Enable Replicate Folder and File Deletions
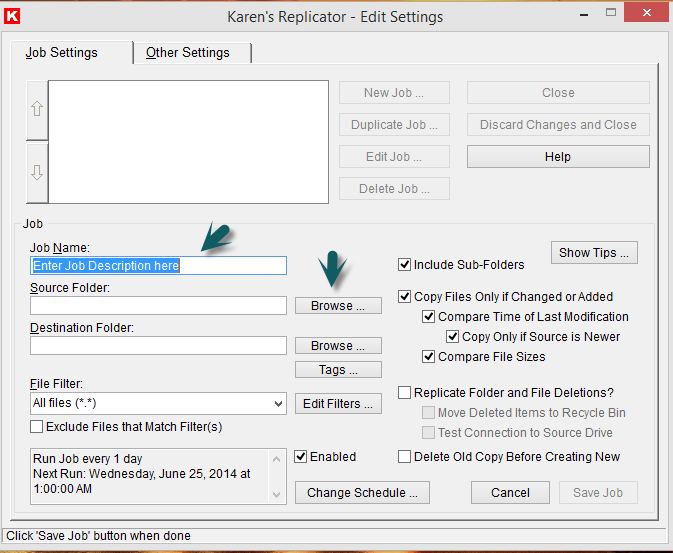Screen dimensions: 673x553 pos(404,393)
